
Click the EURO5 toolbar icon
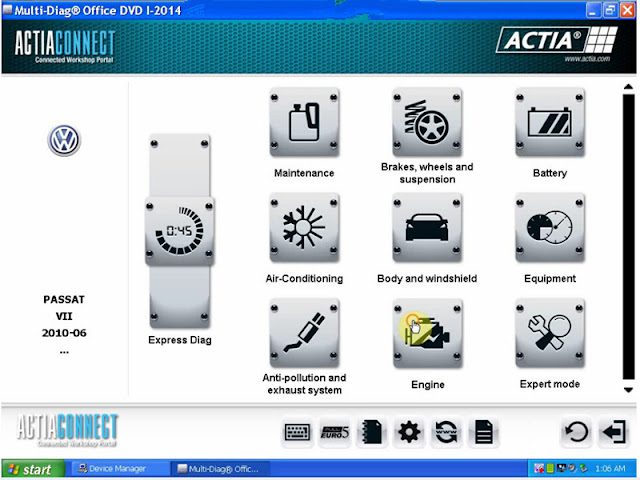coord(335,432)
